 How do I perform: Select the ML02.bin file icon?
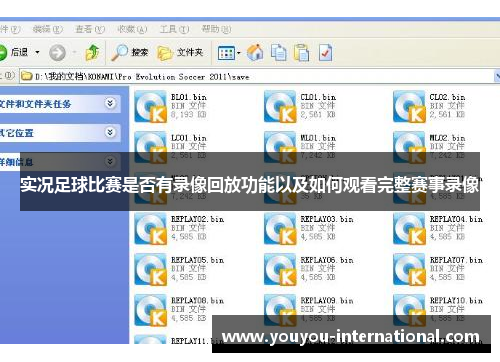click(409, 147)
